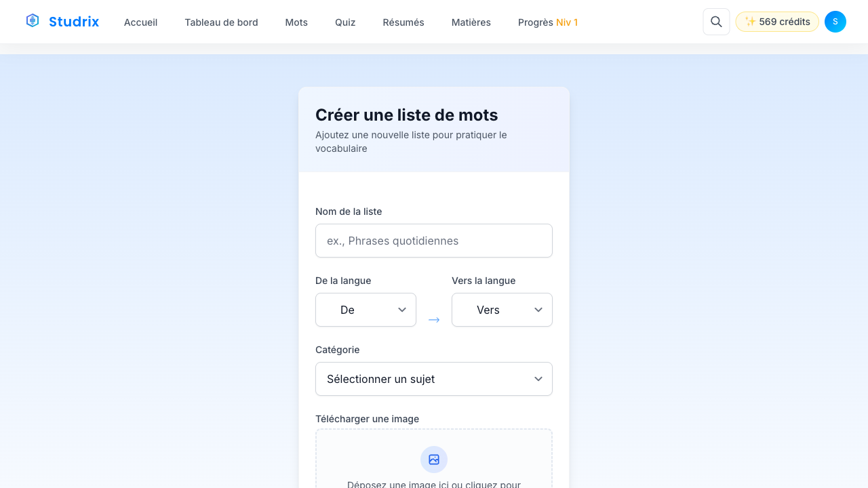Viewport: 868px width, 488px height.
Task: Focus the Nom de la liste field
Action: click(x=434, y=241)
